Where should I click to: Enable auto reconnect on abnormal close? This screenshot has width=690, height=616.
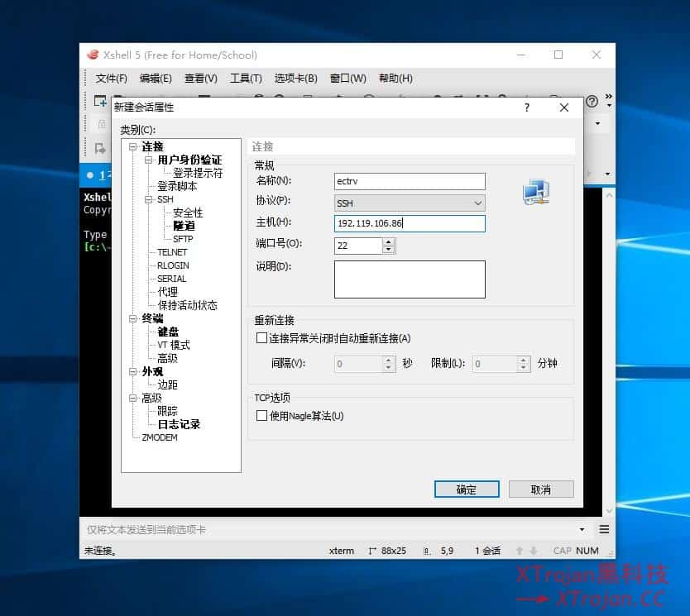point(261,337)
